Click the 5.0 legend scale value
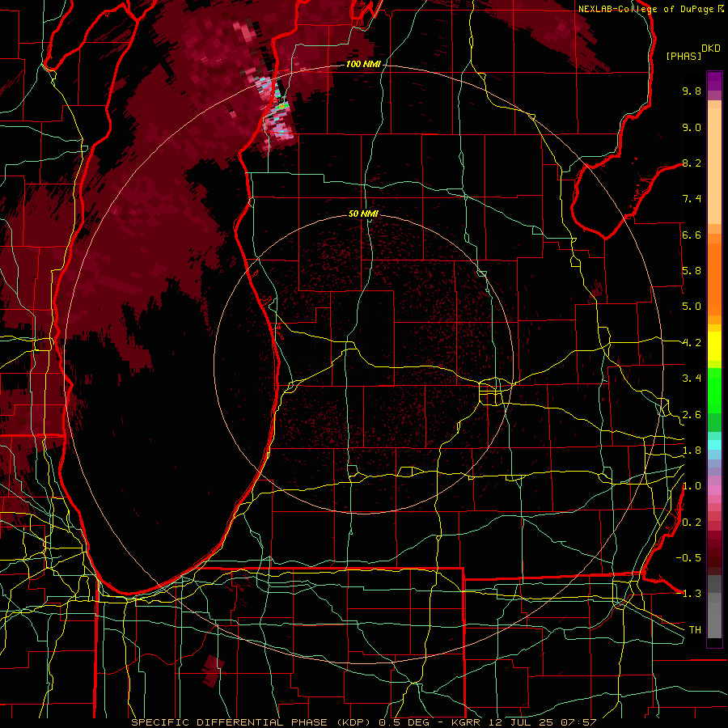The image size is (728, 728). (x=692, y=307)
